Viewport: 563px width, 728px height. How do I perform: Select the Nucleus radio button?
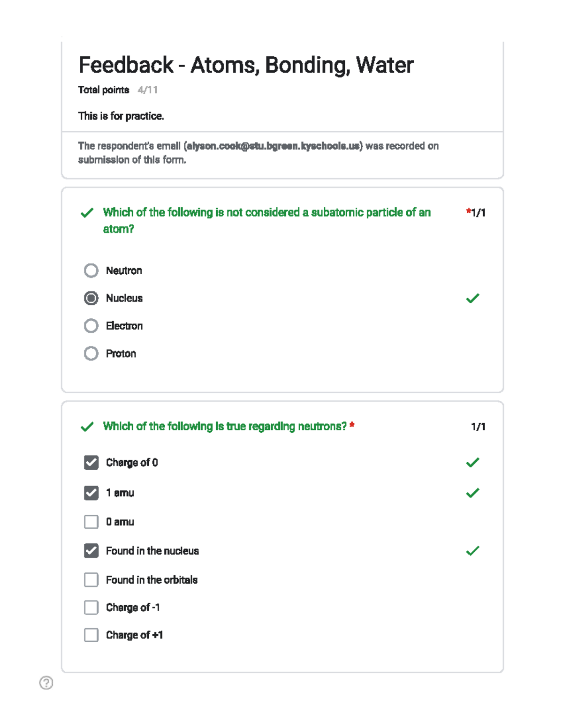(x=91, y=298)
